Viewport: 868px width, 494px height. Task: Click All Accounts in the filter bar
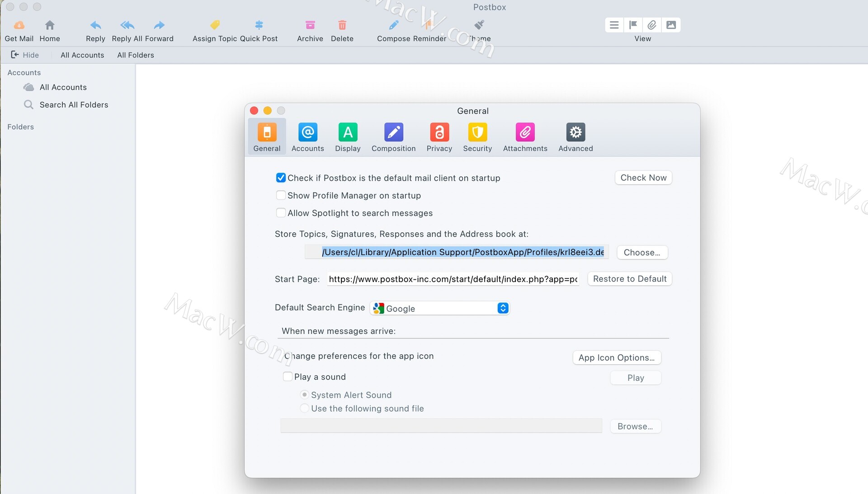click(82, 55)
